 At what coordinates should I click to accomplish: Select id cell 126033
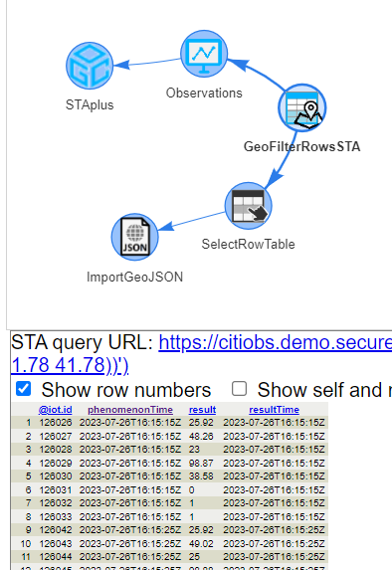[x=56, y=517]
